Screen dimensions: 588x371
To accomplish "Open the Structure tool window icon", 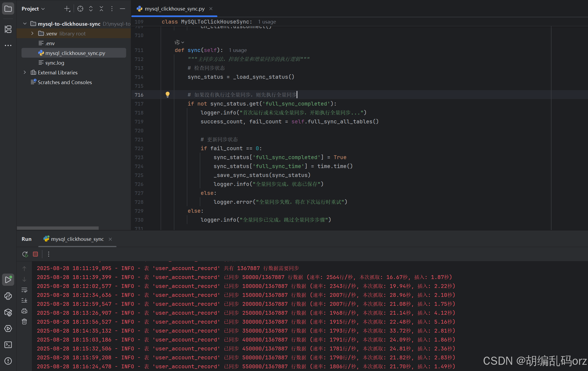I will click(x=8, y=29).
